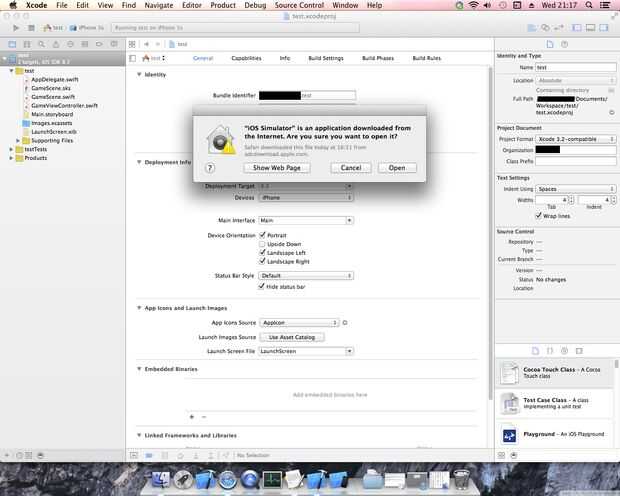Image resolution: width=620 pixels, height=496 pixels.
Task: Select the version editor toolbar icon
Action: click(x=559, y=28)
